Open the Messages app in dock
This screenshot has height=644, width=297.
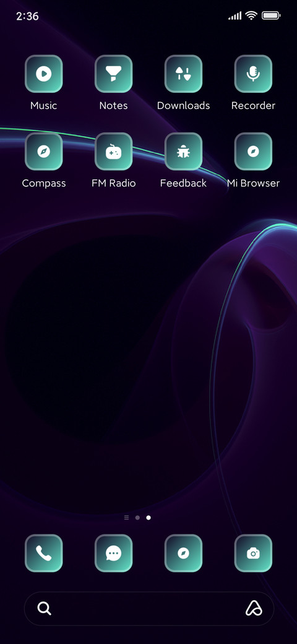point(113,553)
